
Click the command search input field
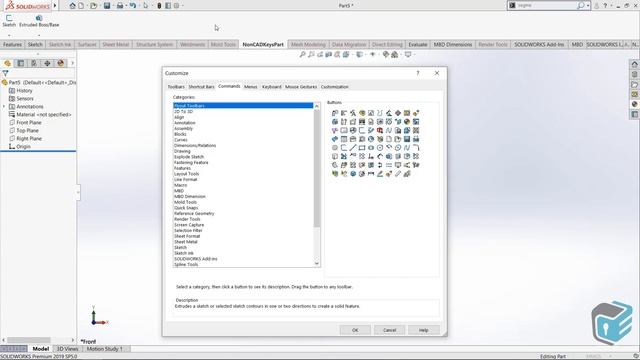pyautogui.click(x=546, y=6)
